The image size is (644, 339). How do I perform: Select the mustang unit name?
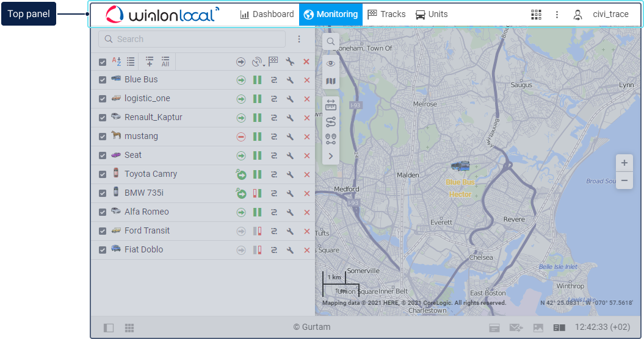(x=141, y=136)
